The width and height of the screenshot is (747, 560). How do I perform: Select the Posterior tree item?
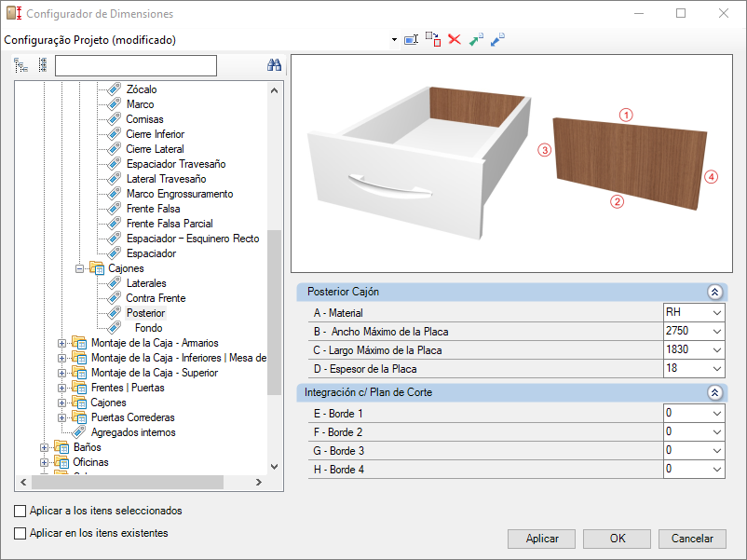click(x=146, y=313)
